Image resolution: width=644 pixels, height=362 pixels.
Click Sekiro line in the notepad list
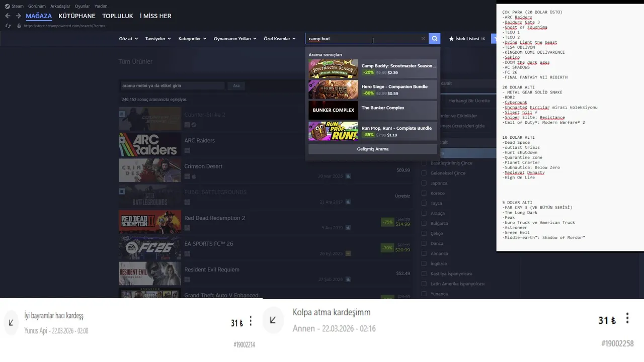click(x=512, y=57)
